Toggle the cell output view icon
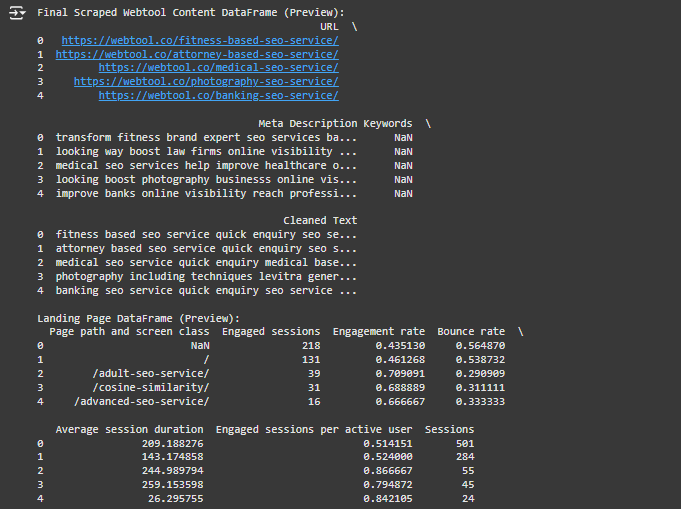Image resolution: width=681 pixels, height=509 pixels. coord(17,13)
